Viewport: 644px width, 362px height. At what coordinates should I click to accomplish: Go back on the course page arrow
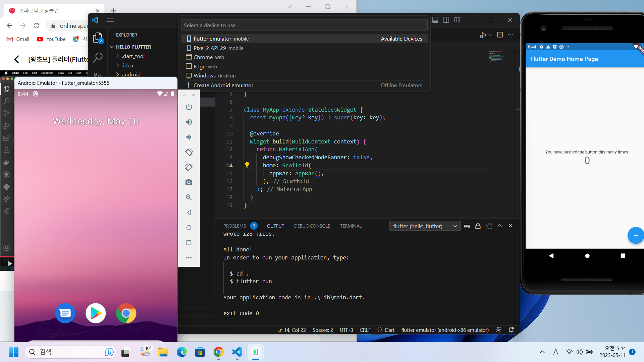[x=16, y=59]
